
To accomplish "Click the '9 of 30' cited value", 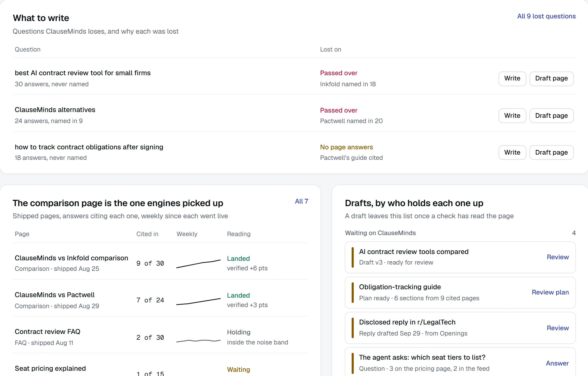I will click(x=150, y=263).
